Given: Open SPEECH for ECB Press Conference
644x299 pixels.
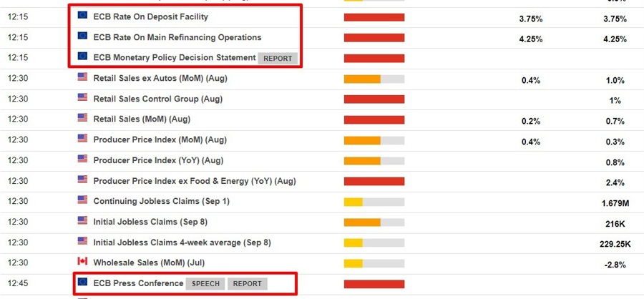Looking at the screenshot, I should click(206, 283).
